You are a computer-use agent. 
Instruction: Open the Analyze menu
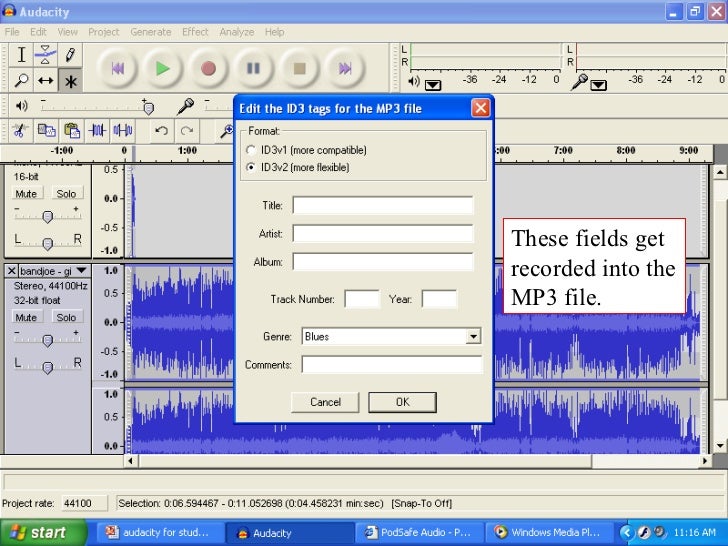pyautogui.click(x=237, y=32)
